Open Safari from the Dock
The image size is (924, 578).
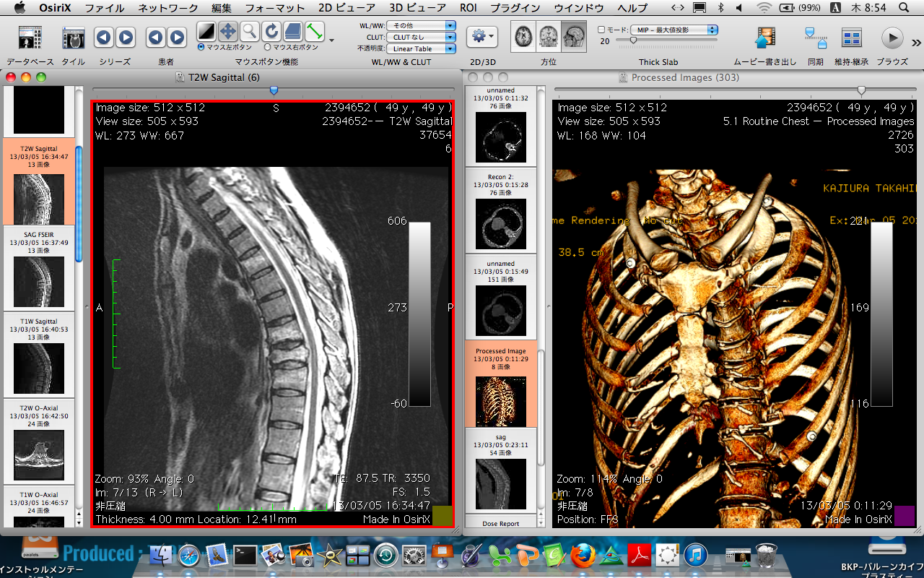click(x=188, y=555)
